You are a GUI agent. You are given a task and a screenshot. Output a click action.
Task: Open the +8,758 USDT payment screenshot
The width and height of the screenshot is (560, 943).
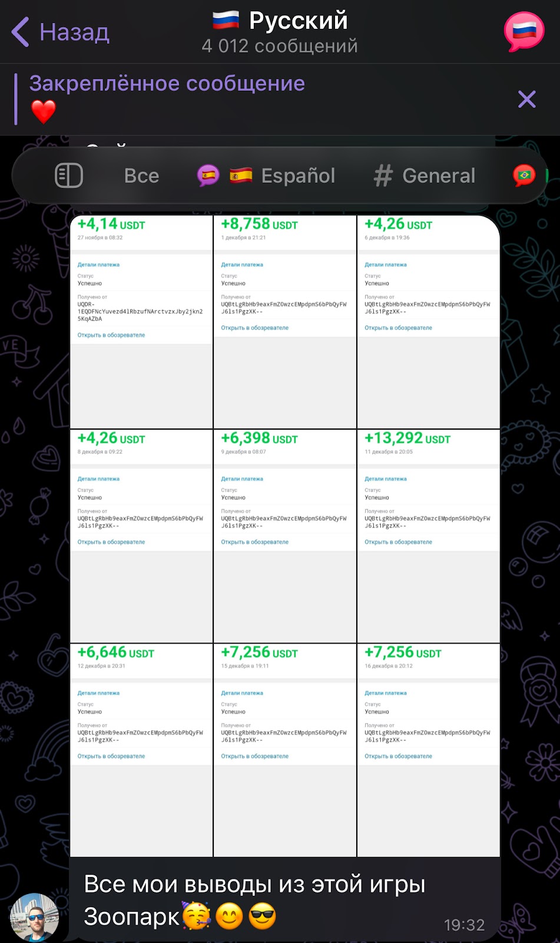coord(284,321)
